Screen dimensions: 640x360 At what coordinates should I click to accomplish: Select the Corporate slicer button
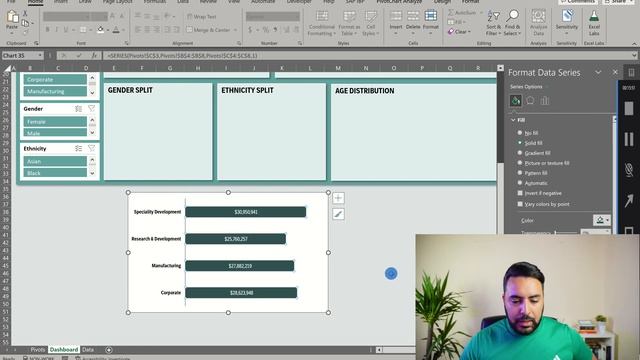tap(55, 79)
